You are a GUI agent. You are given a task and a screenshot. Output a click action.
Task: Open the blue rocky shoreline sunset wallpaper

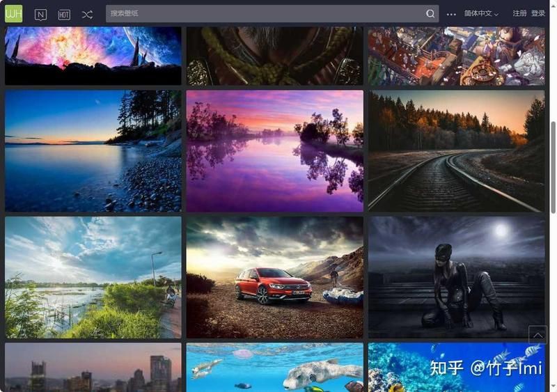(93, 151)
